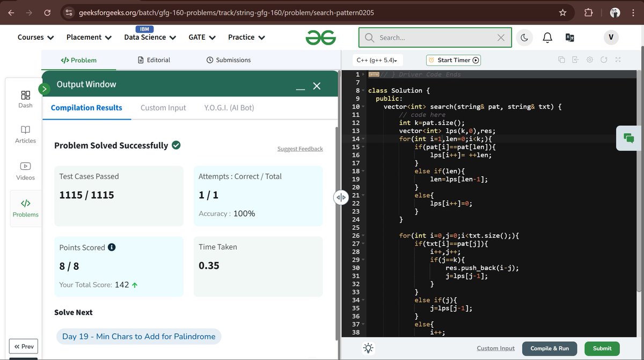
Task: Open user account avatar V
Action: [611, 37]
